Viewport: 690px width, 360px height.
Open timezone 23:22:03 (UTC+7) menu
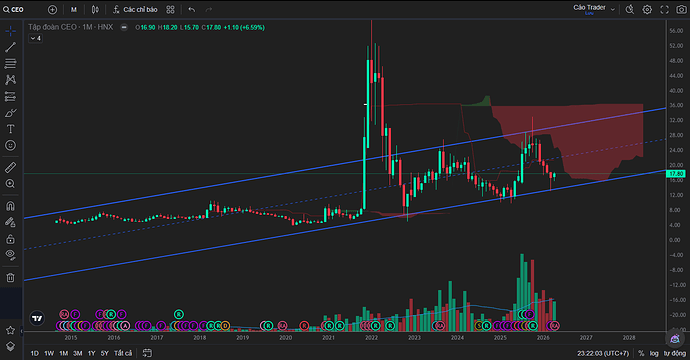tap(603, 353)
